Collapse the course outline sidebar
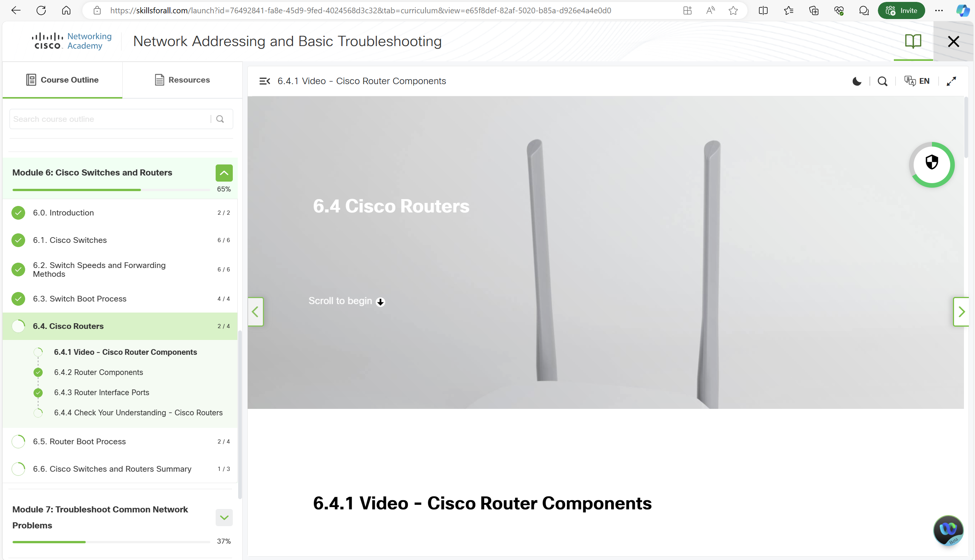975x560 pixels. point(265,81)
